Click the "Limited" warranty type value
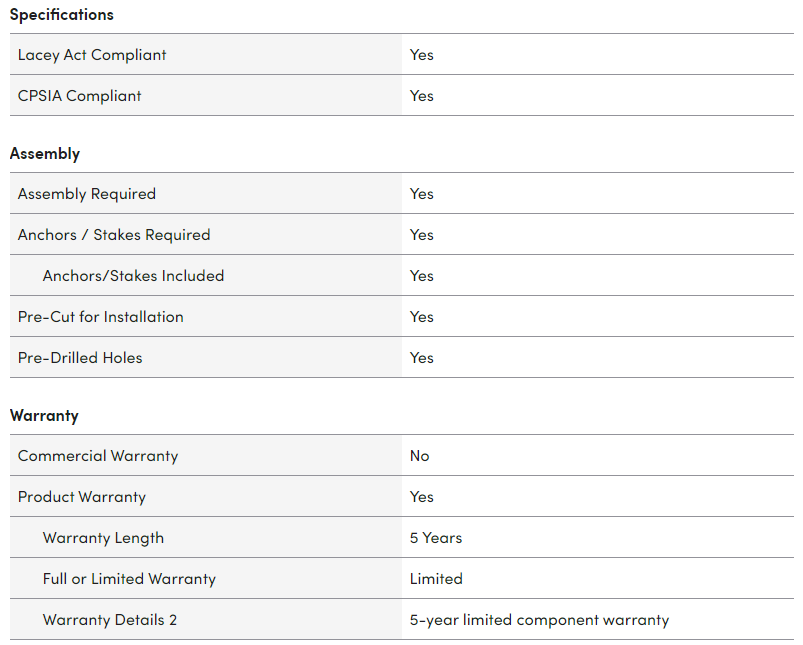 click(x=436, y=579)
